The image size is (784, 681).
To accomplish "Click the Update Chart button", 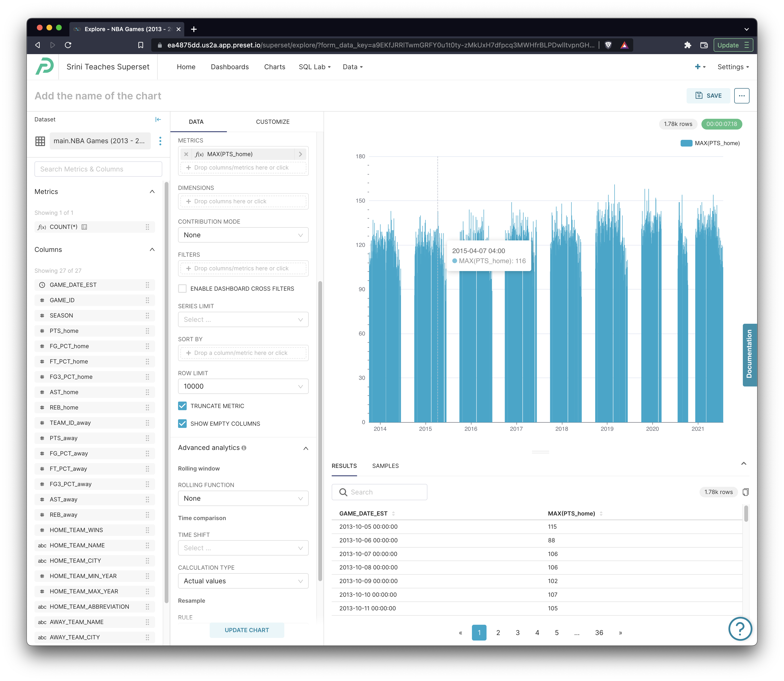I will (x=246, y=630).
